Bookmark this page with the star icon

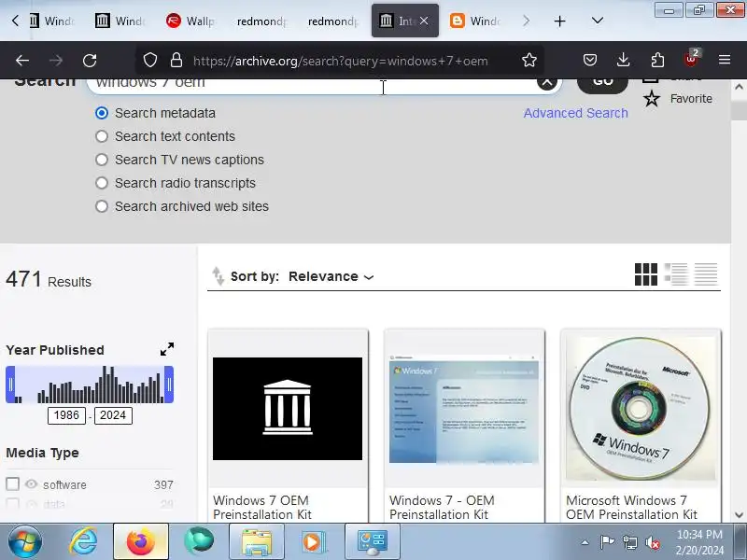(529, 61)
